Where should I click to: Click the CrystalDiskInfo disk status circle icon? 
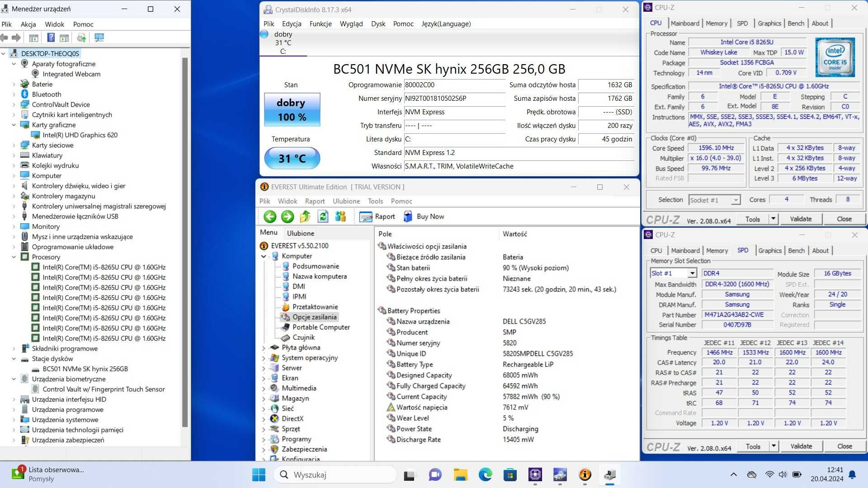[264, 34]
